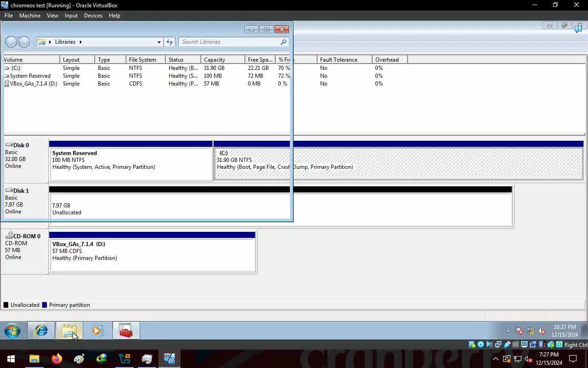
Task: Open the VirtualBox View menu
Action: (52, 15)
